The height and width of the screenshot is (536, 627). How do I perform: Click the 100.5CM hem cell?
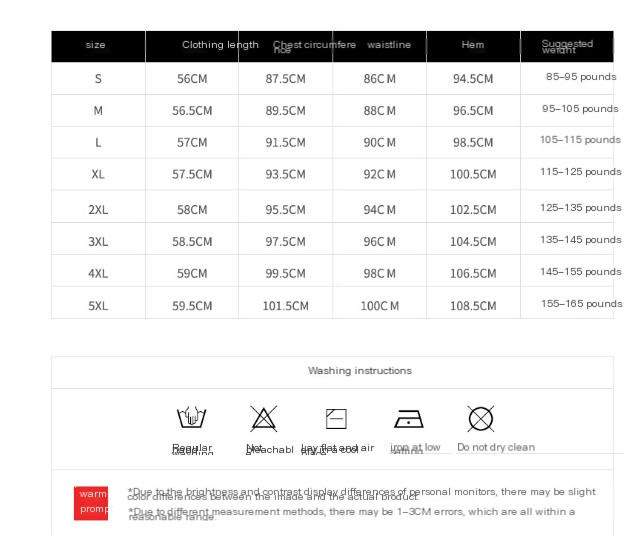(473, 174)
